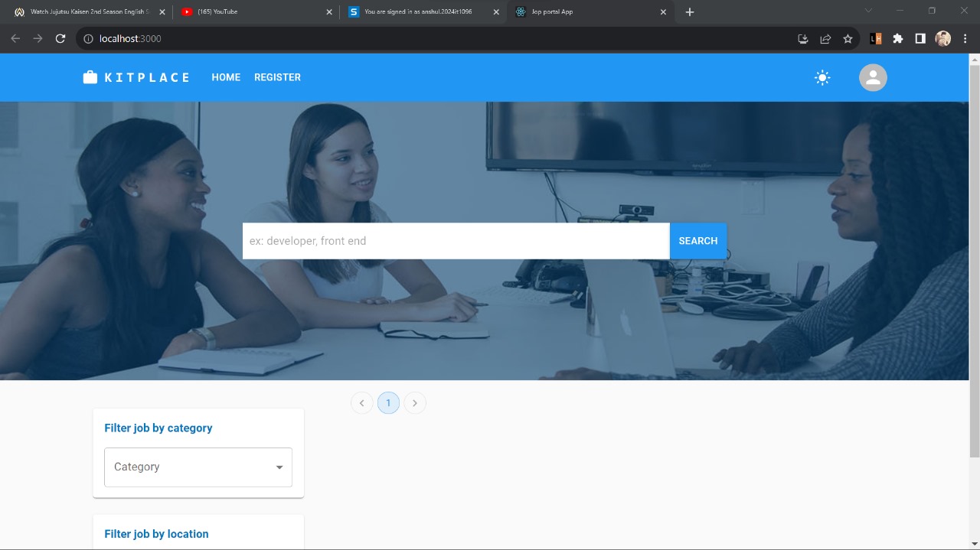Open the tab search chevron dropdown
The image size is (980, 550).
(868, 11)
